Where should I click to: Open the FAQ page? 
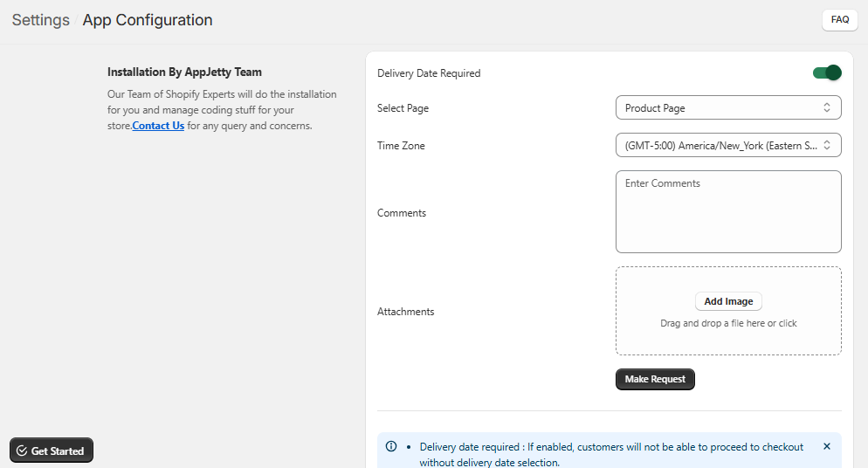pyautogui.click(x=839, y=19)
